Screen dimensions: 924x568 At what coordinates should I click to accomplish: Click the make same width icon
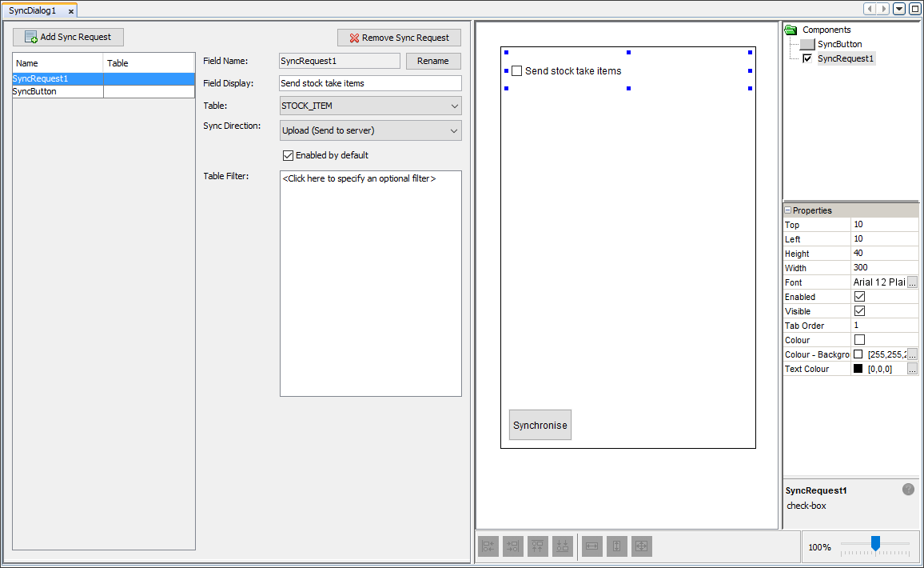tap(591, 546)
